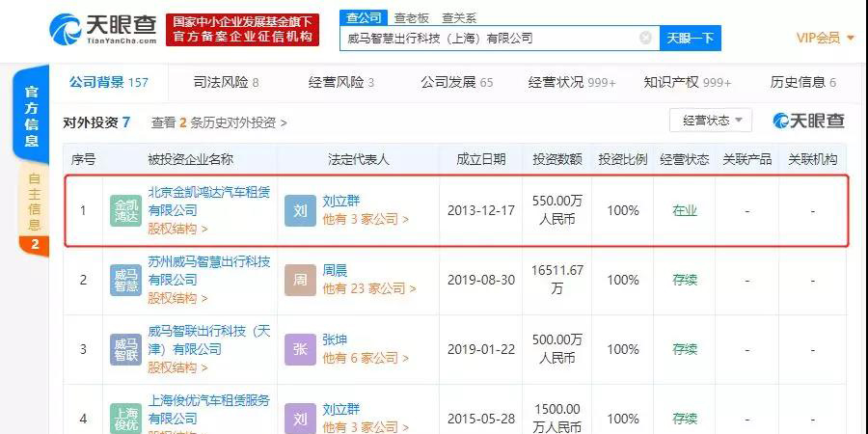Viewport: 868px width, 434px height.
Task: View 2 条历史对外投资 link
Action: click(219, 122)
